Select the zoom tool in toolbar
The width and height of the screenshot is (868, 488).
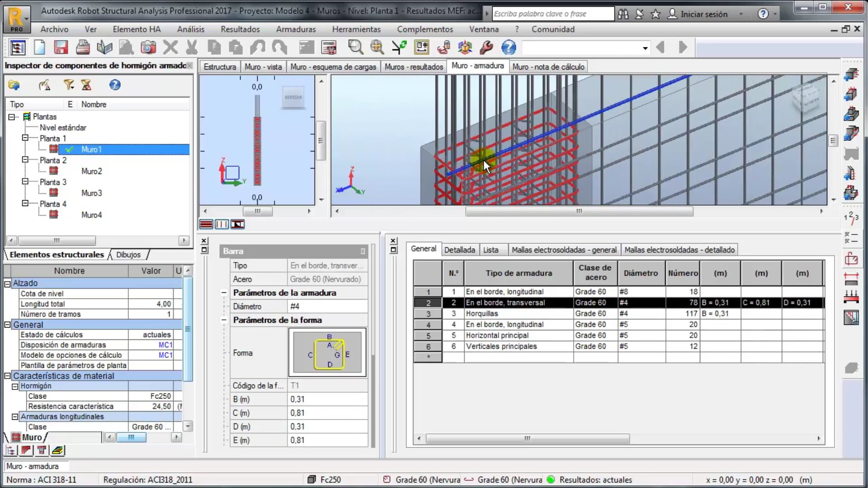356,47
